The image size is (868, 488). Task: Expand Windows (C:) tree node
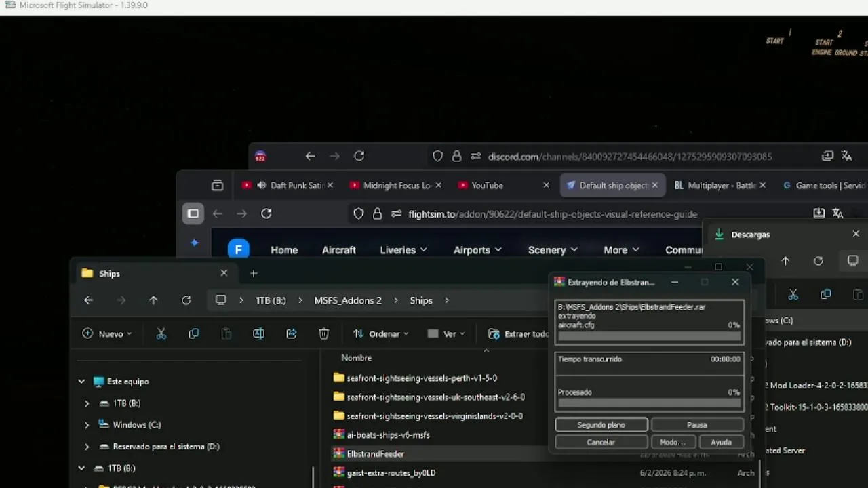pyautogui.click(x=87, y=425)
